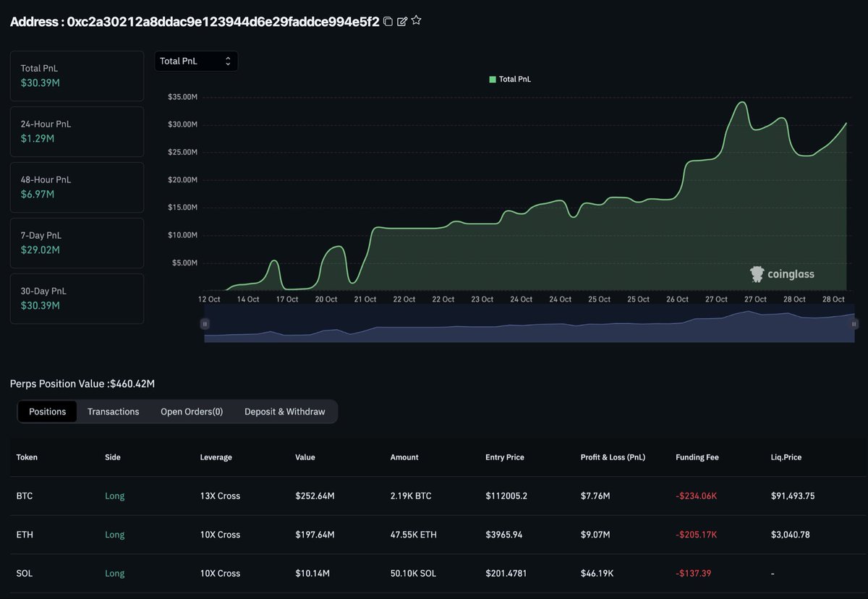Click the SOL token row
Screen dimensions: 868x599
[x=25, y=574]
